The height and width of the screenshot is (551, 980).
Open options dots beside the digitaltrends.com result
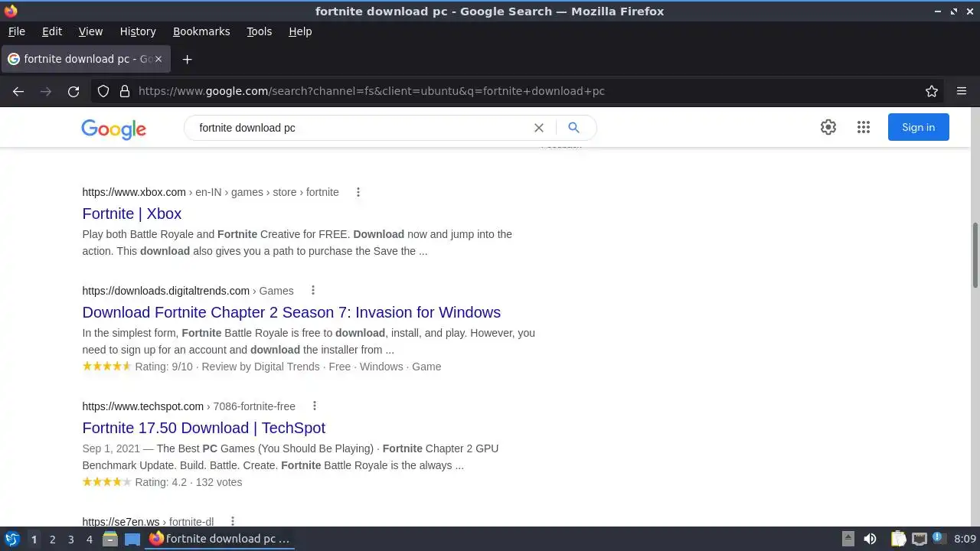tap(312, 291)
